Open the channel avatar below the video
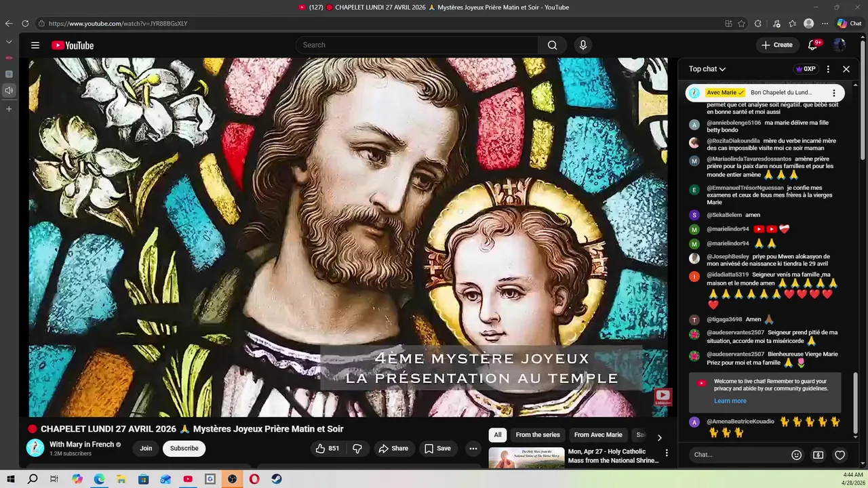The width and height of the screenshot is (868, 488). coord(35,448)
